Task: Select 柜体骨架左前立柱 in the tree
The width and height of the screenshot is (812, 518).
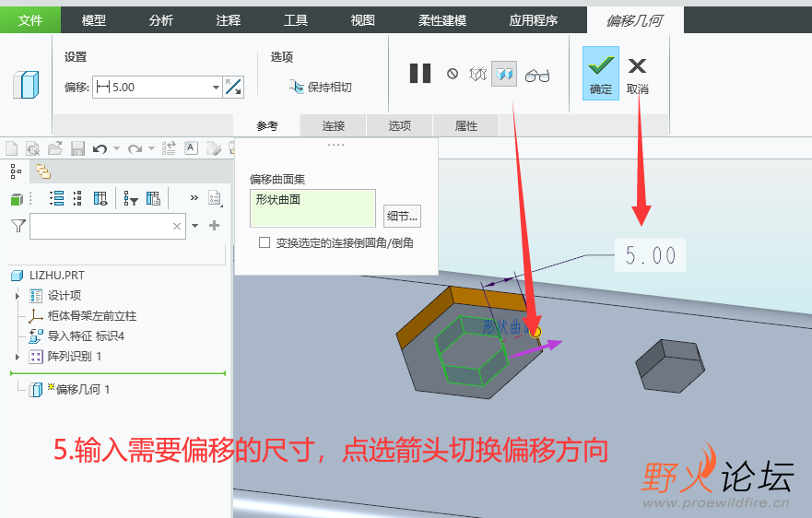Action: [x=91, y=316]
